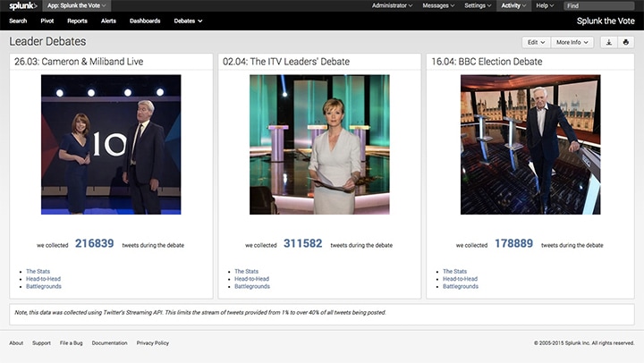Click the 216839 tweet count
The height and width of the screenshot is (363, 644).
coord(95,243)
